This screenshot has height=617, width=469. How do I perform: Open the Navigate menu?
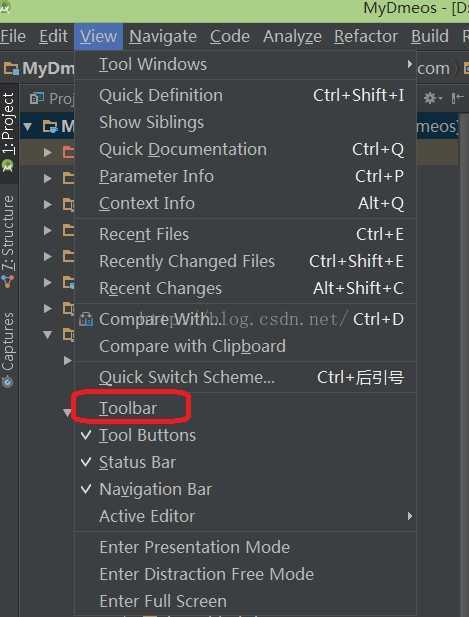click(163, 37)
